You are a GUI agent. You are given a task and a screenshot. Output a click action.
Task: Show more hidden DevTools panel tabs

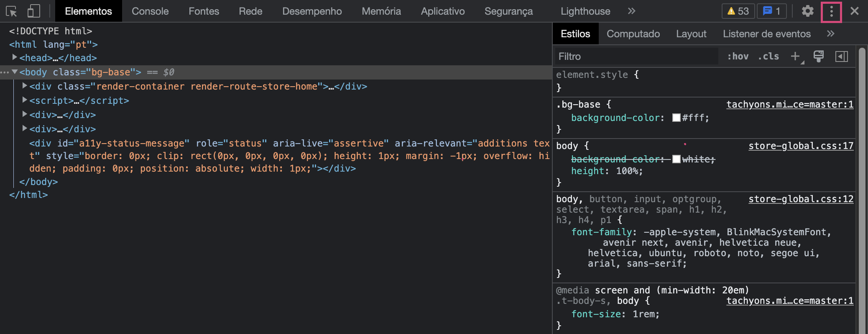click(631, 11)
